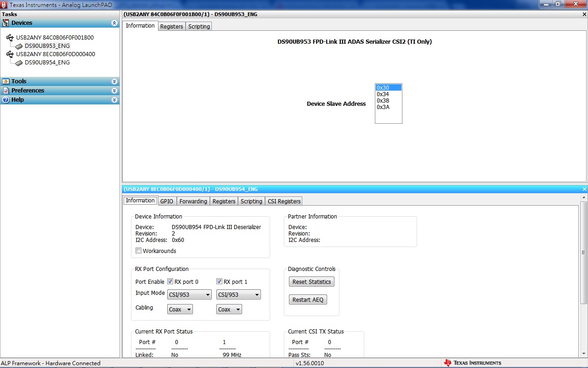Disable RX port 0 checkbox

pyautogui.click(x=170, y=282)
